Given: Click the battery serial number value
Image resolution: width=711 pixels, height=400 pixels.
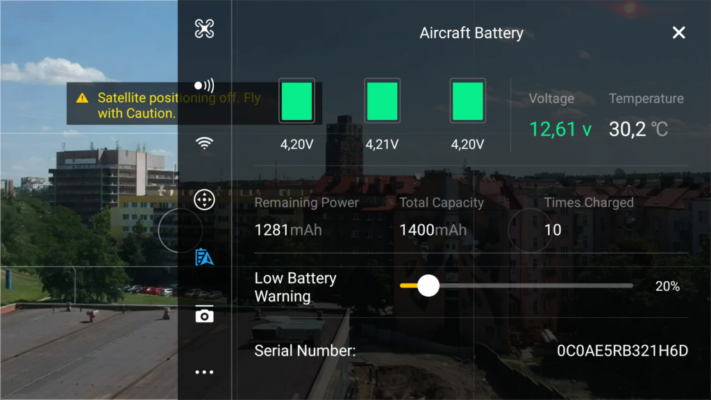Looking at the screenshot, I should coord(623,351).
